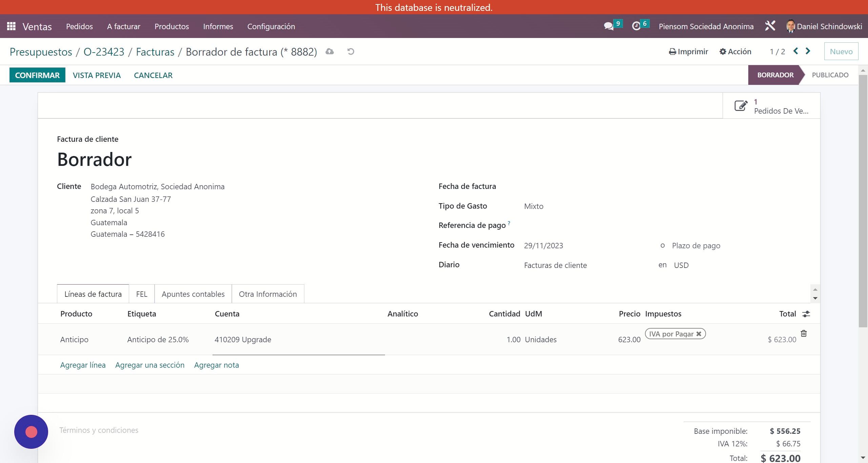
Task: Remove the IVA por Pagar tax tag
Action: [x=699, y=334]
